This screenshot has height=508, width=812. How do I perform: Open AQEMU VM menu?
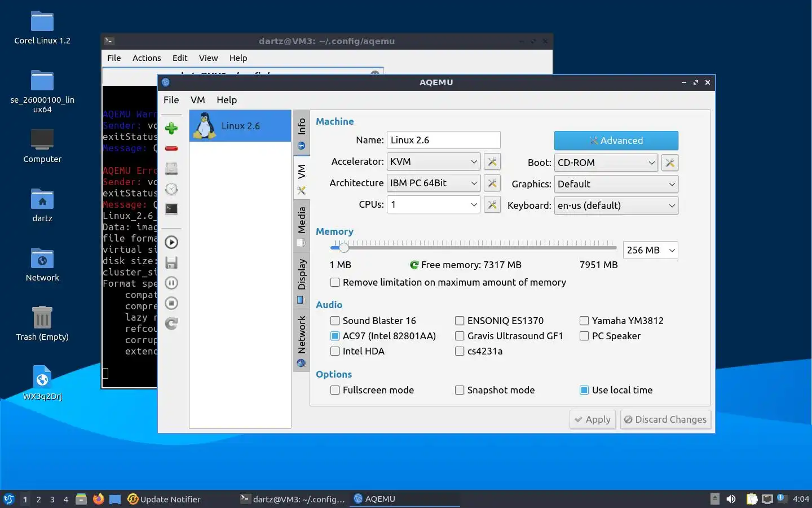(197, 100)
